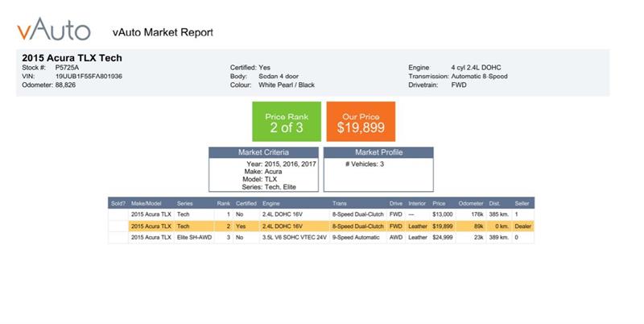Click the FWD value beside Drivetrain

459,85
